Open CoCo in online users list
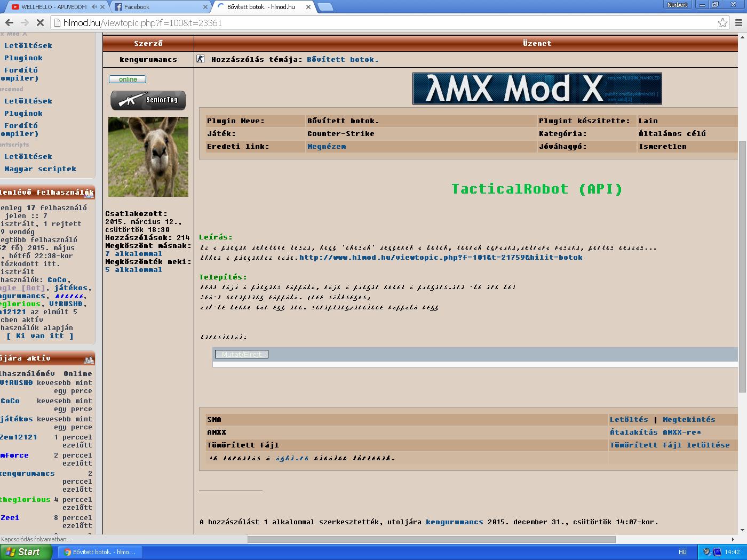This screenshot has width=747, height=560. 57,280
